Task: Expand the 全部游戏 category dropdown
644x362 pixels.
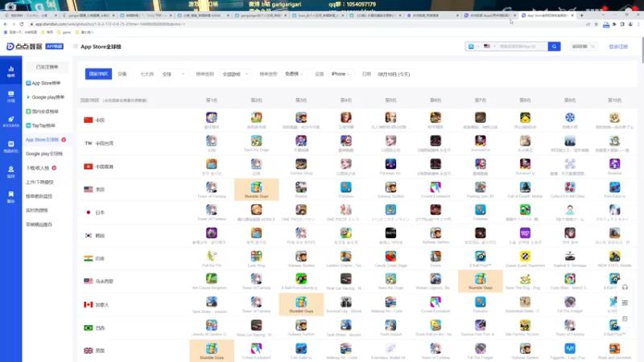Action: point(235,74)
